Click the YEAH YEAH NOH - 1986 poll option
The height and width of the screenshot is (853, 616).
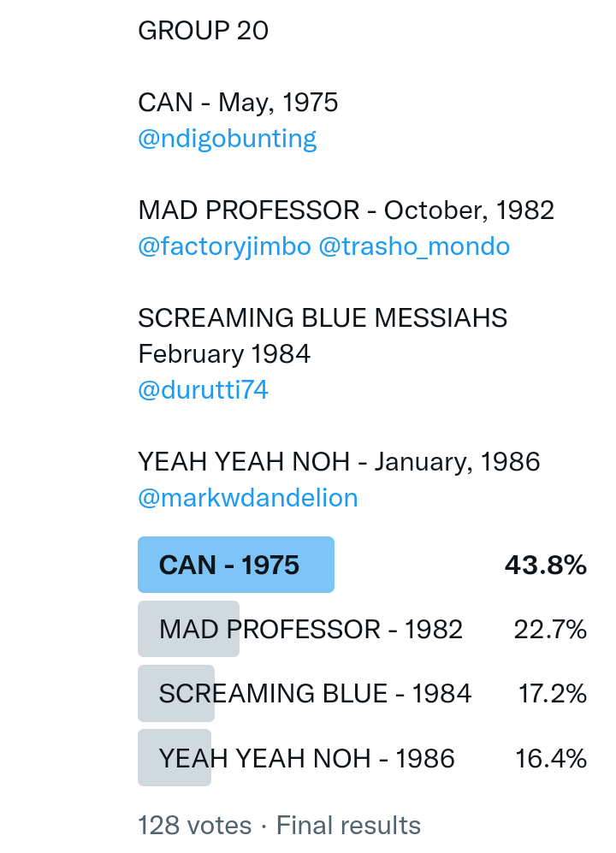tap(306, 758)
